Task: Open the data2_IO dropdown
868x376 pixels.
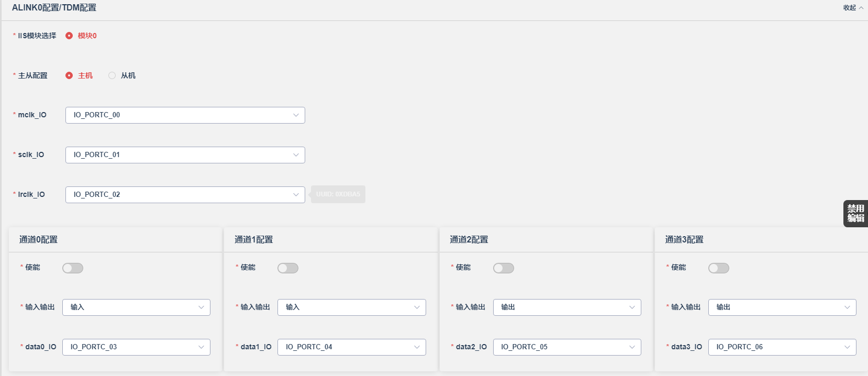Action: pos(567,347)
